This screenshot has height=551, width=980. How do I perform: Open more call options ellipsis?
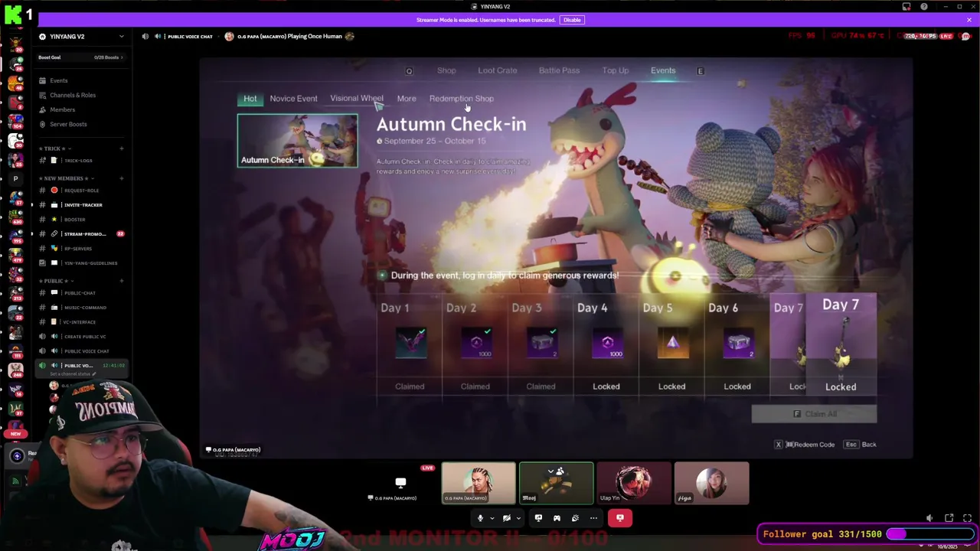click(x=593, y=518)
